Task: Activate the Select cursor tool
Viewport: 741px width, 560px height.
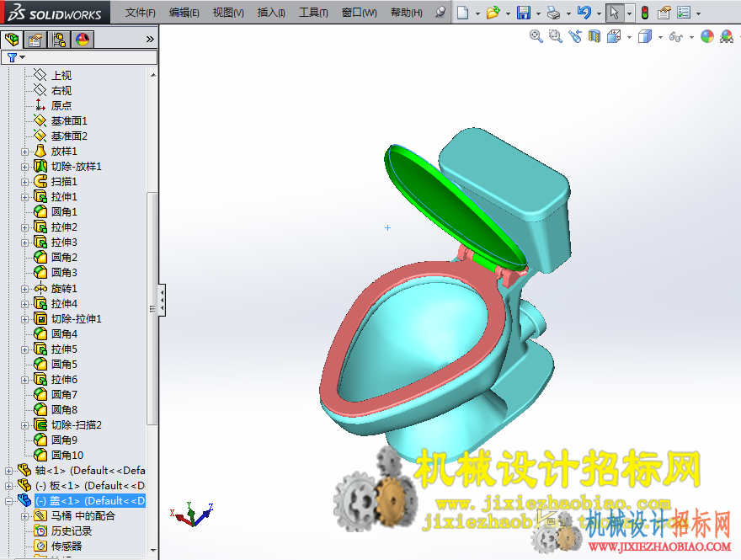Action: click(614, 13)
